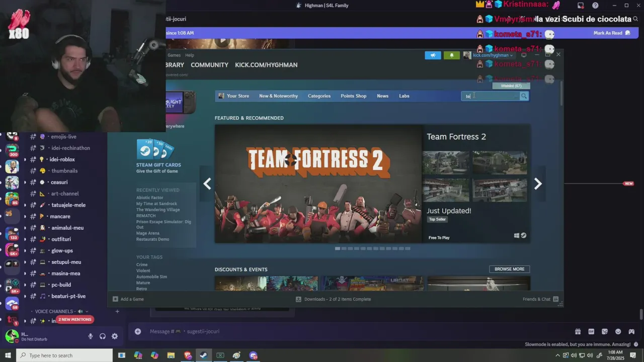Viewport: 644px width, 362px height.
Task: Open the Discord pc-build channel
Action: coord(61,285)
